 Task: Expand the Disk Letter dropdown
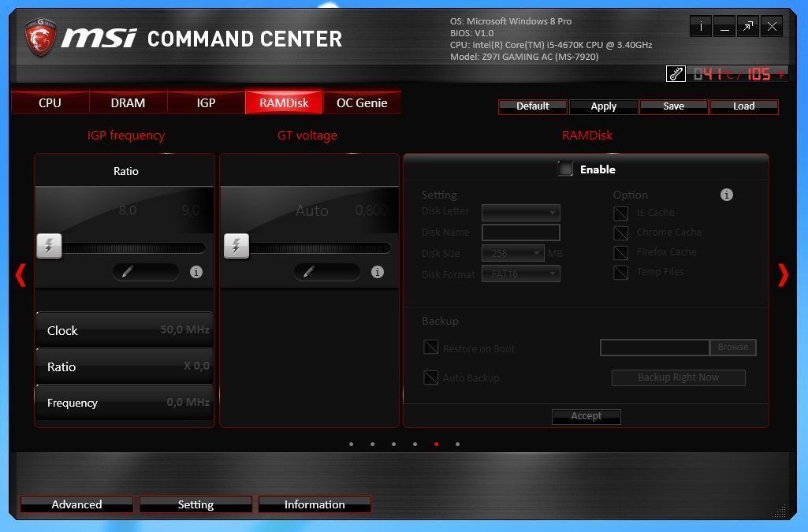click(521, 212)
